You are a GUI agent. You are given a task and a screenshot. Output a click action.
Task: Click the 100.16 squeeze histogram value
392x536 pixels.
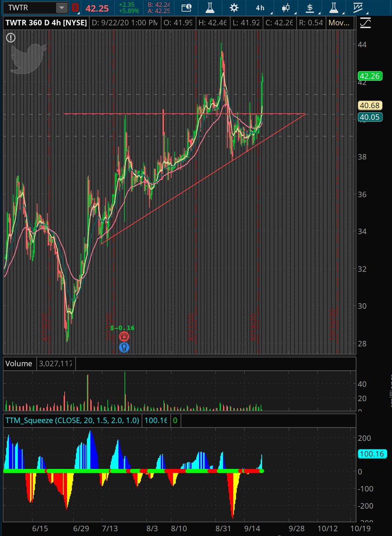tap(155, 420)
